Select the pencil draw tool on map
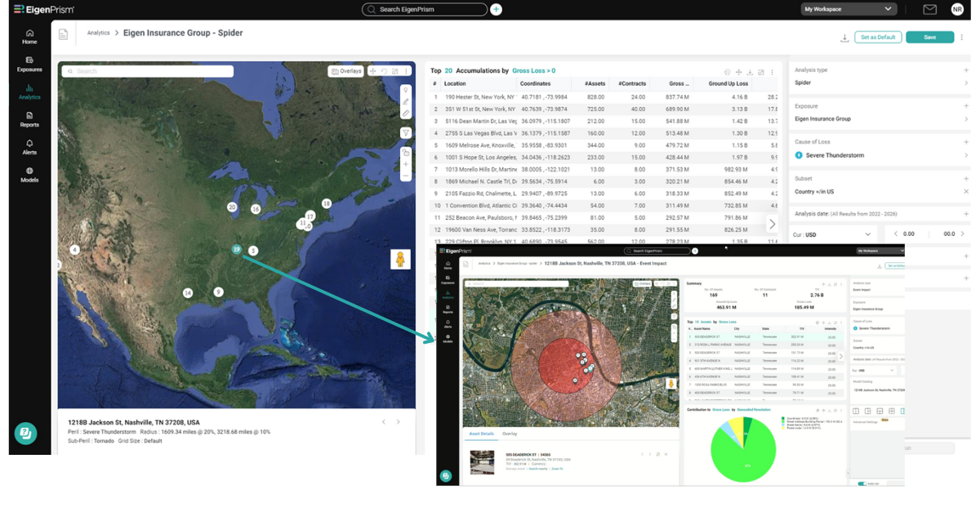 (x=406, y=102)
